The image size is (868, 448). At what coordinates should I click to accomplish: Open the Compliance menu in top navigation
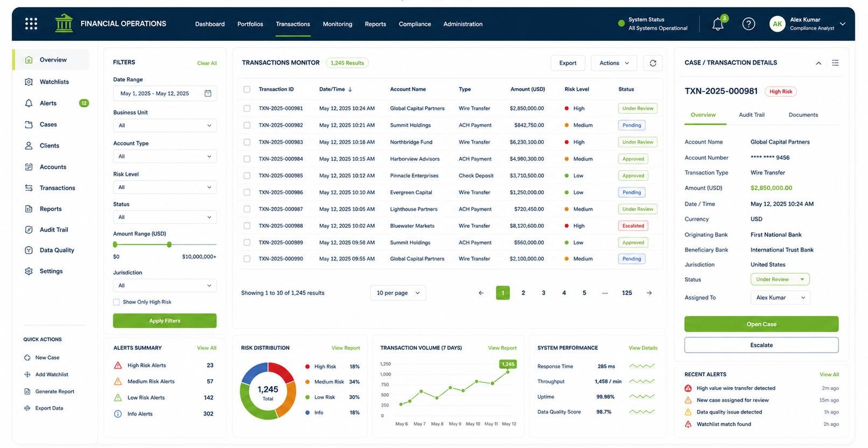tap(415, 24)
